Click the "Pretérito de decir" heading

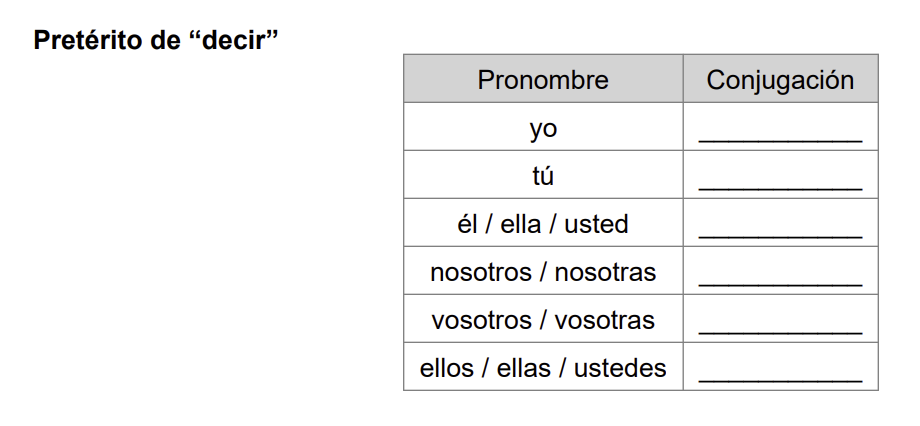[155, 41]
